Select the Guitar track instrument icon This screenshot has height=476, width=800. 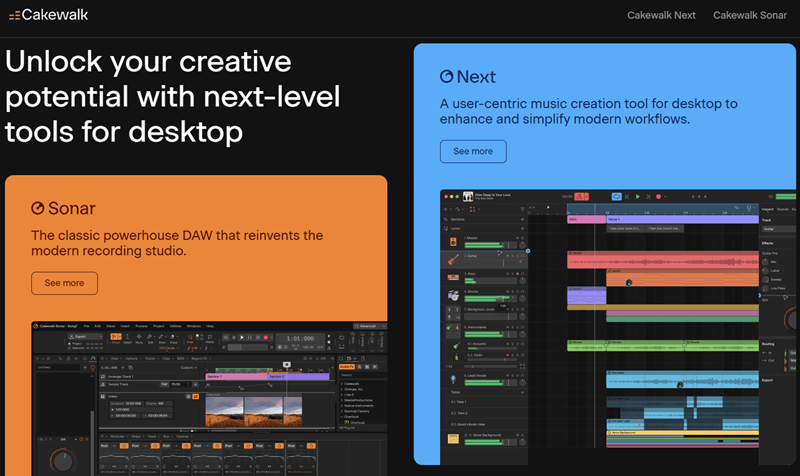453,260
